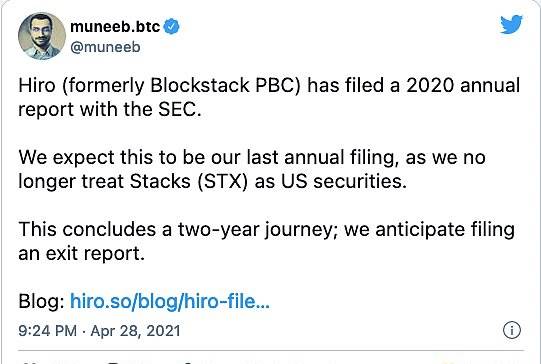Click the 9:24 PM timestamp
Image resolution: width=541 pixels, height=364 pixels.
click(48, 331)
